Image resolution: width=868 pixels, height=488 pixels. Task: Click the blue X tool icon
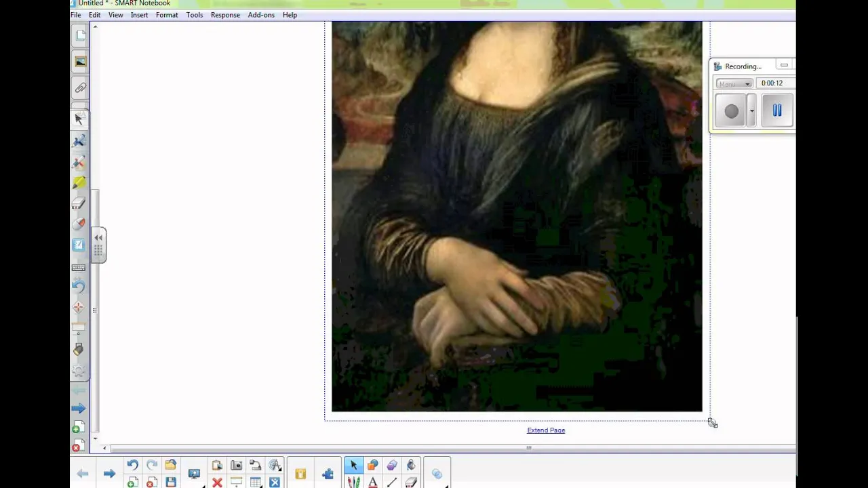coord(275,483)
